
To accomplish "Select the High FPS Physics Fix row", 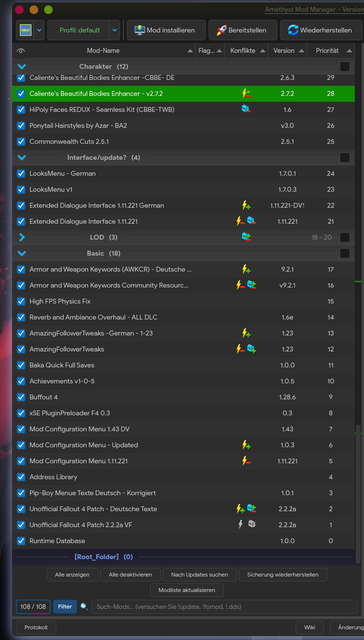I will 184,301.
